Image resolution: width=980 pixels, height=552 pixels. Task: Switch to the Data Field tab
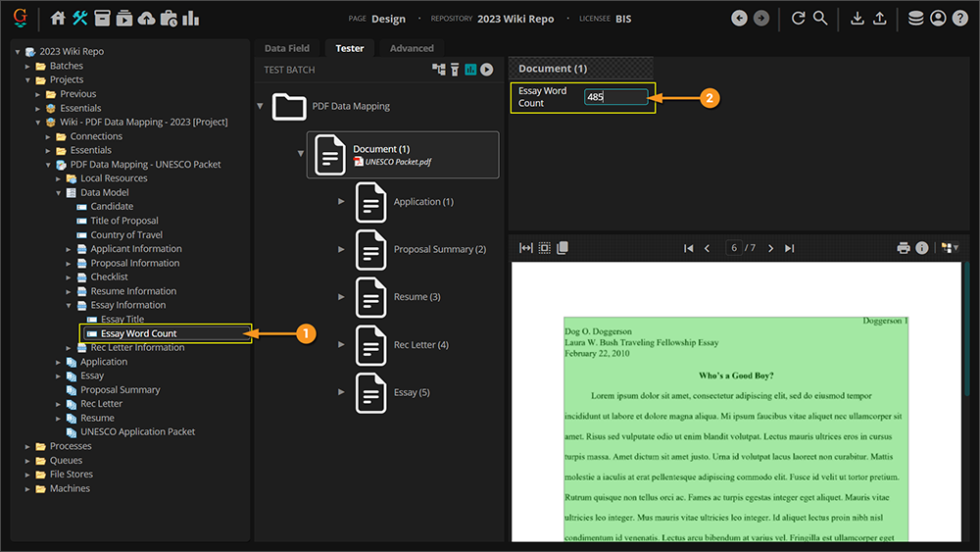coord(287,48)
